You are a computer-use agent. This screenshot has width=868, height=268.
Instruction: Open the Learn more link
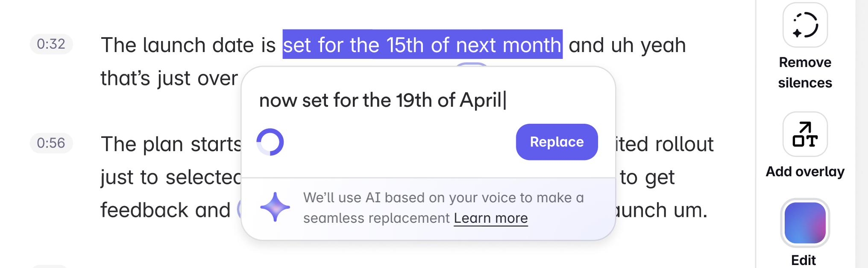[490, 218]
